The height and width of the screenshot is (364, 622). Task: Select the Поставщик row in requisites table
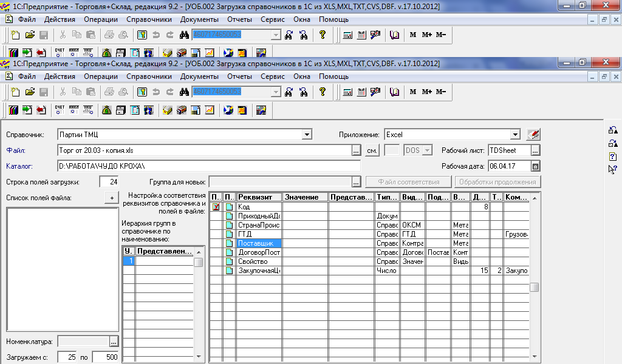[x=369, y=243]
